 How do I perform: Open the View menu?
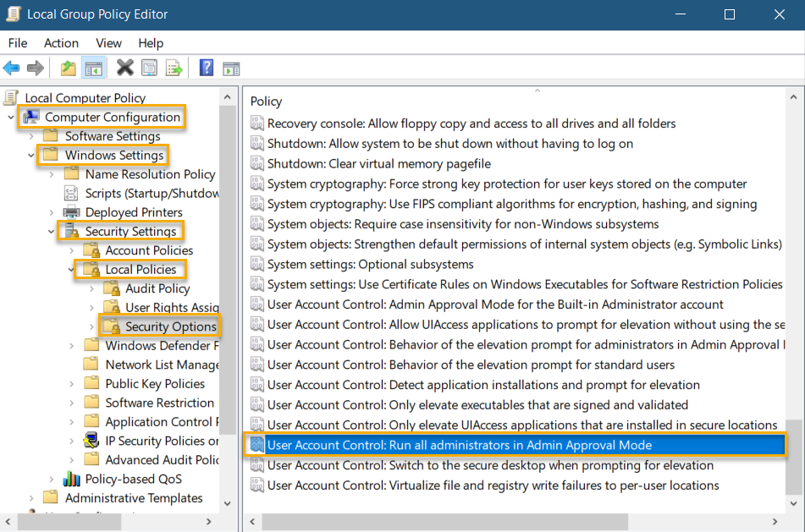[x=108, y=43]
